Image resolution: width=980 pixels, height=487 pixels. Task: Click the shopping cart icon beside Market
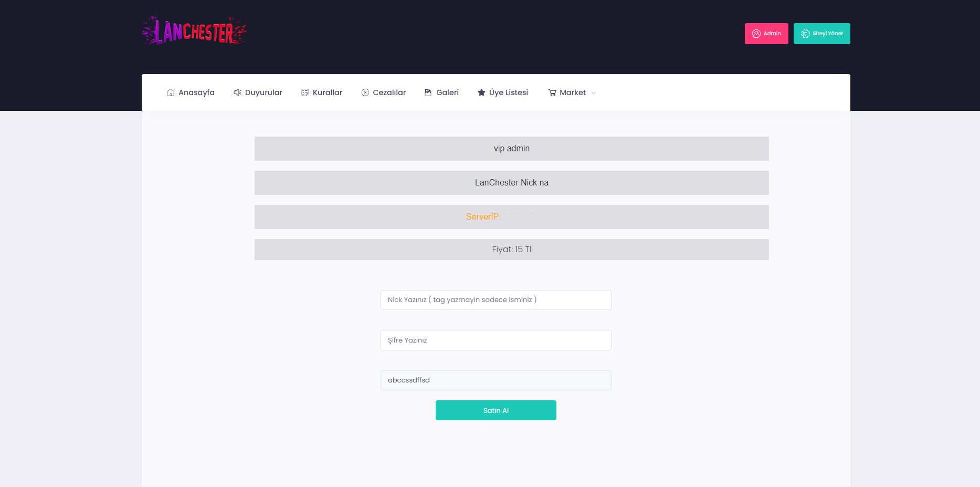pos(552,92)
